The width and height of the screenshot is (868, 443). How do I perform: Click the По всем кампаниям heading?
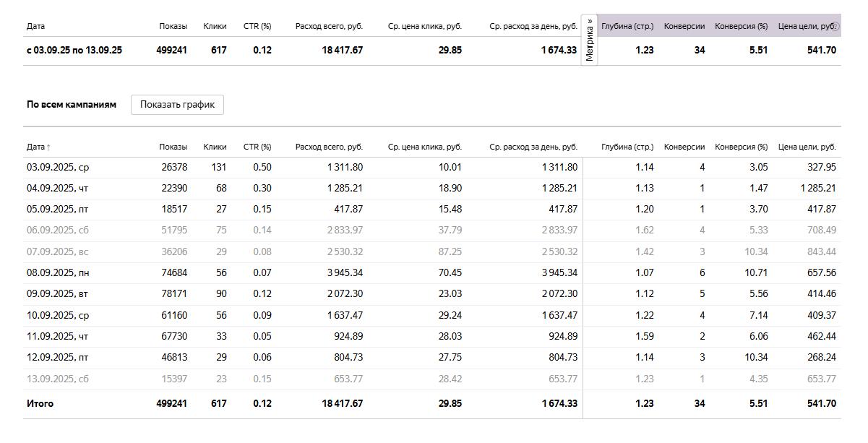pyautogui.click(x=71, y=104)
